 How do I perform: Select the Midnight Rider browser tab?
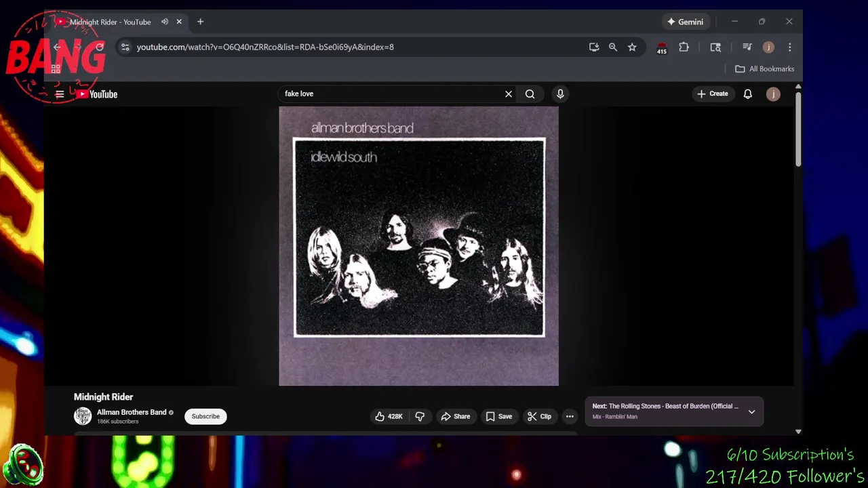coord(110,22)
